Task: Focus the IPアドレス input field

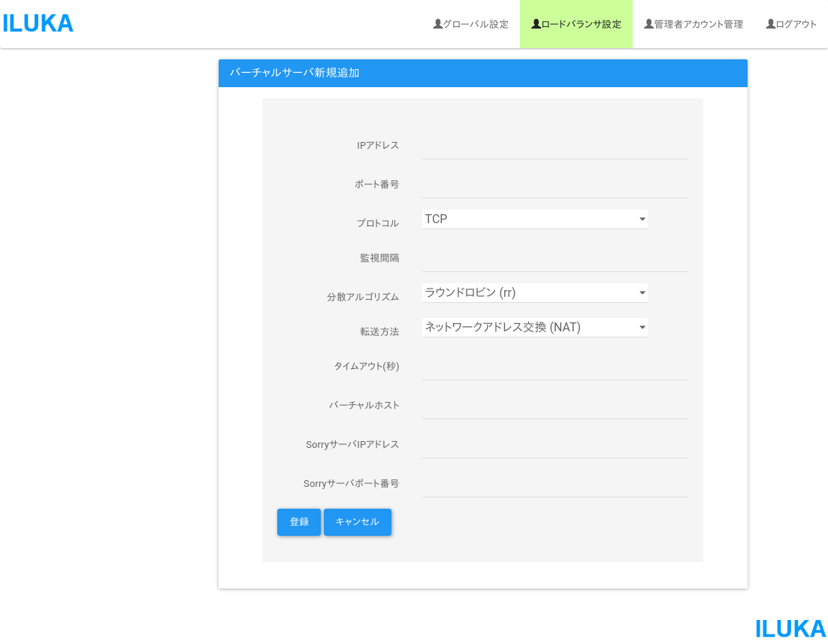Action: (x=555, y=147)
